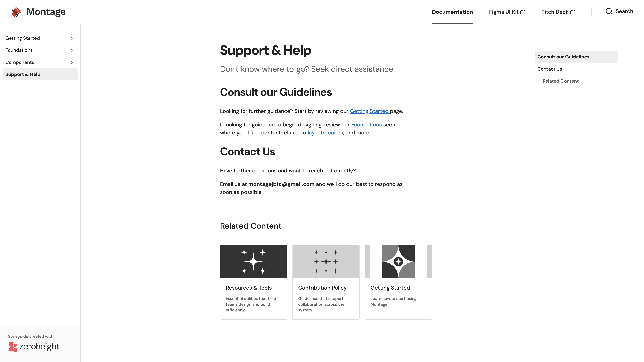Open the Getting Started page link
This screenshot has width=644, height=362.
[x=369, y=111]
